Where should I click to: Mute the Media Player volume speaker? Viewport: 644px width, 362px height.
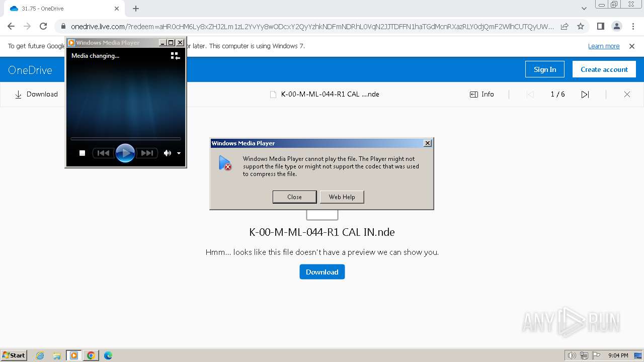[167, 153]
